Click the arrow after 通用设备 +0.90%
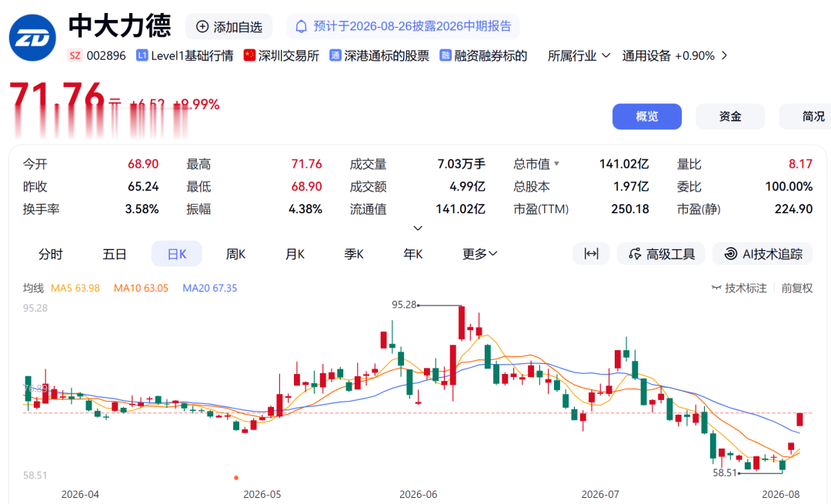Viewport: 831px width, 504px height. tap(725, 55)
